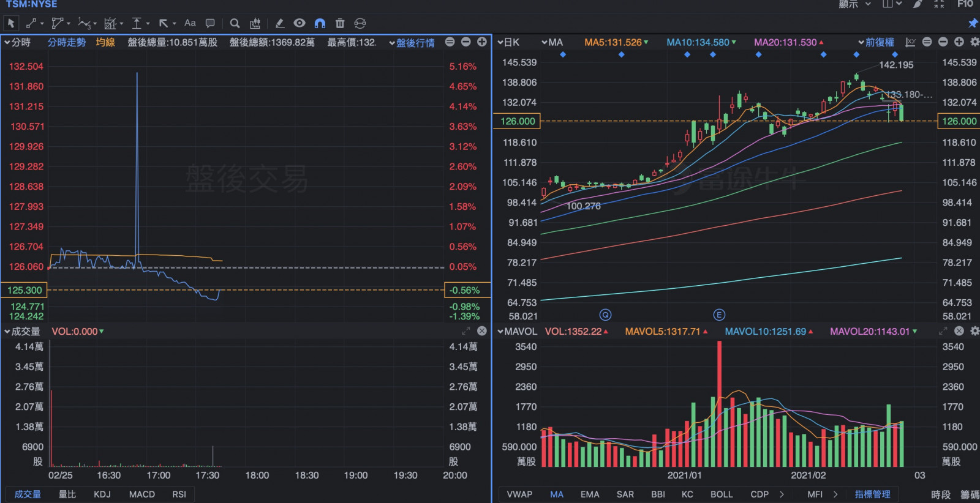980x503 pixels.
Task: Open the 盤後行情 session dropdown
Action: coord(412,43)
